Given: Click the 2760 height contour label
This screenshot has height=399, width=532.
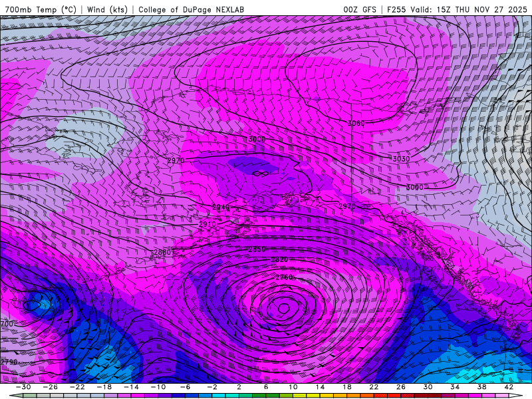Looking at the screenshot, I should pyautogui.click(x=284, y=277).
